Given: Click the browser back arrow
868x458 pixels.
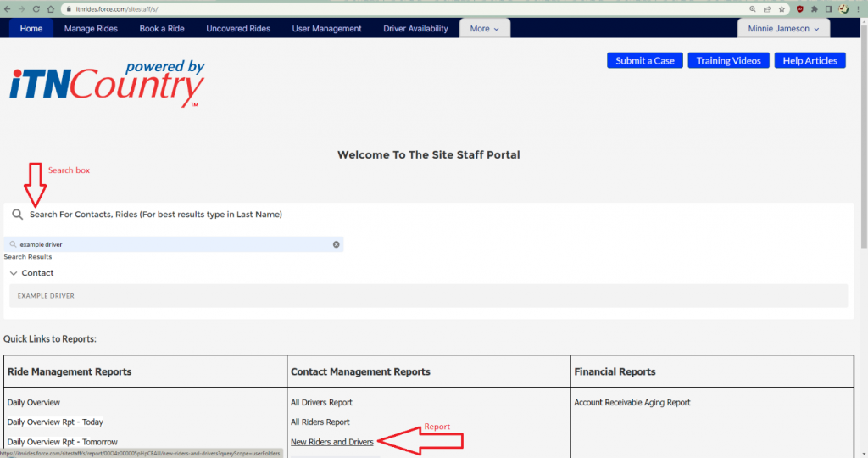Looking at the screenshot, I should tap(8, 8).
